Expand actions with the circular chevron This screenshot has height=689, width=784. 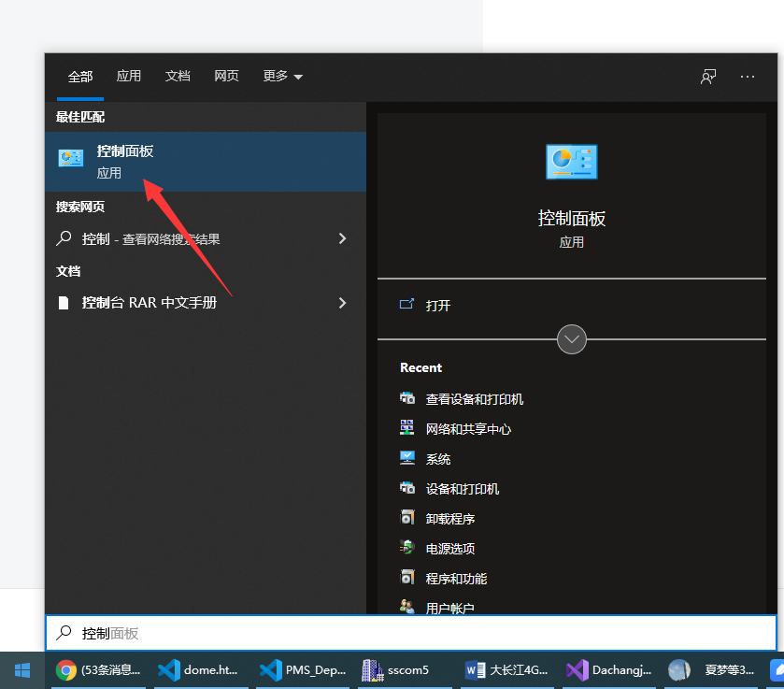[572, 339]
